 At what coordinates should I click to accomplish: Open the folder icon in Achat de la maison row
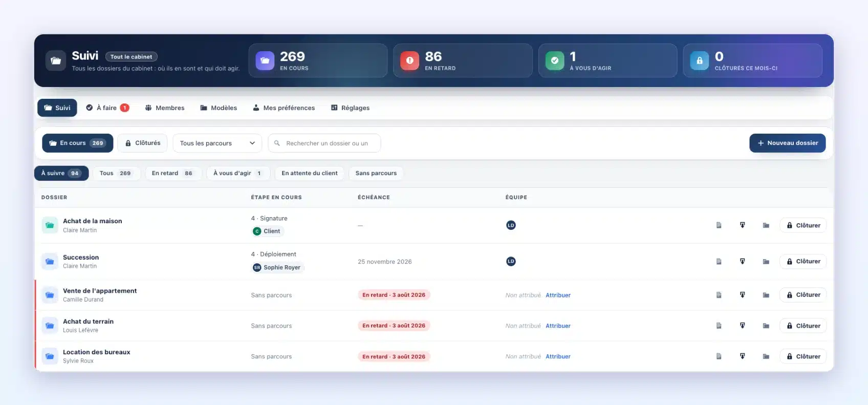tap(766, 225)
